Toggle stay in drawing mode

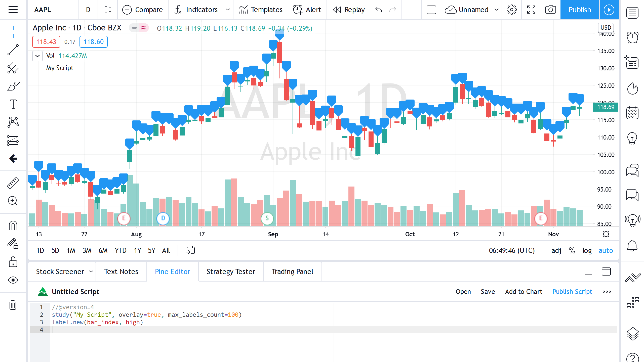tap(13, 243)
